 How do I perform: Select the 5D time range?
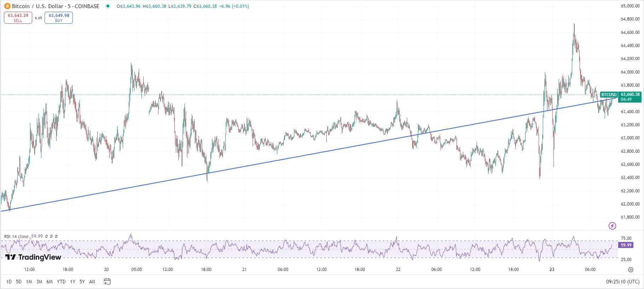[x=19, y=282]
